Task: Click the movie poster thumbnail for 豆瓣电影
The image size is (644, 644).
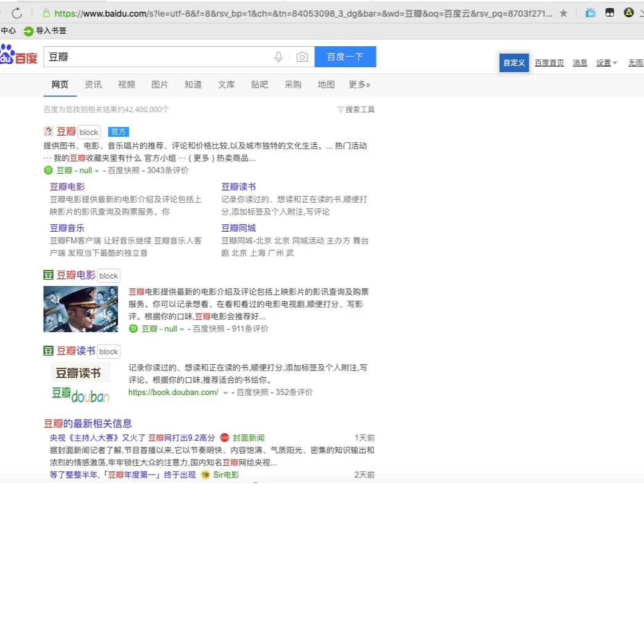Action: click(81, 309)
